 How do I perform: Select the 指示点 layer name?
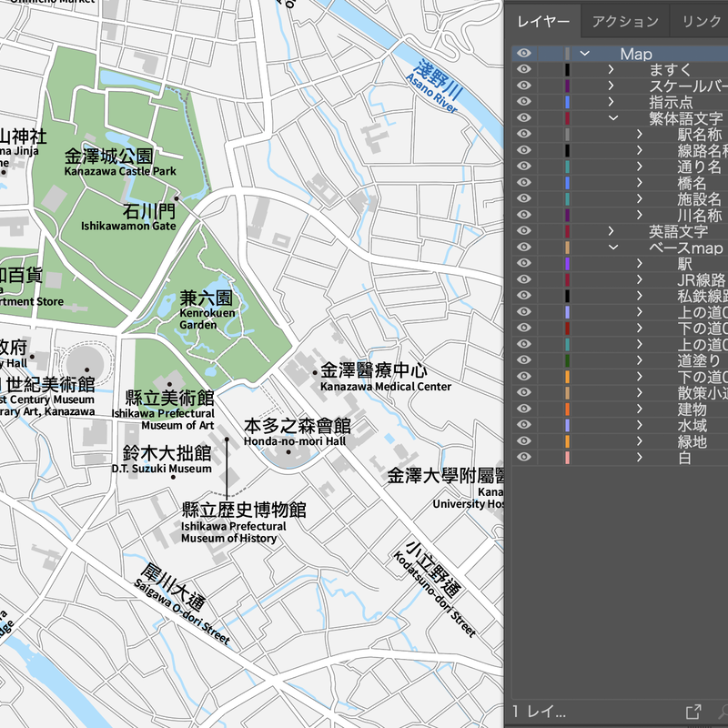coord(670,103)
